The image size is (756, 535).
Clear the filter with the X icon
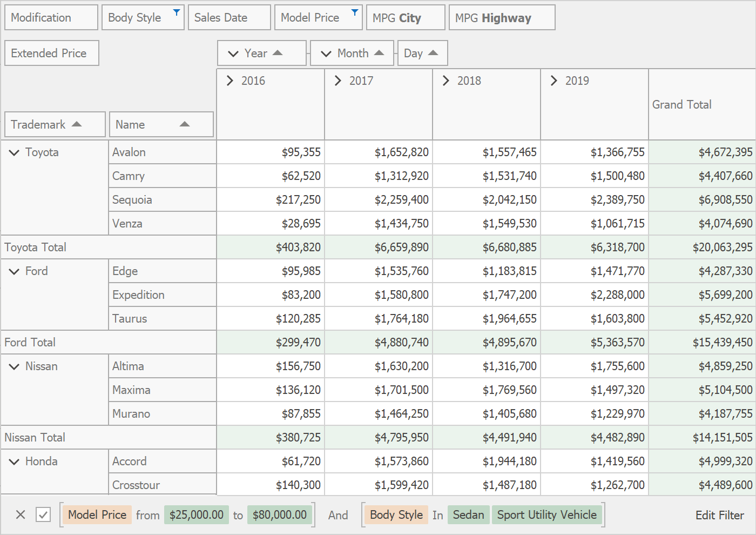pyautogui.click(x=21, y=515)
